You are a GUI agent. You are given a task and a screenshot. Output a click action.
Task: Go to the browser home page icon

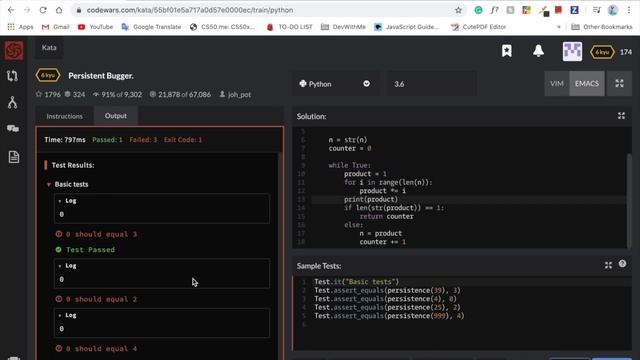[x=59, y=10]
